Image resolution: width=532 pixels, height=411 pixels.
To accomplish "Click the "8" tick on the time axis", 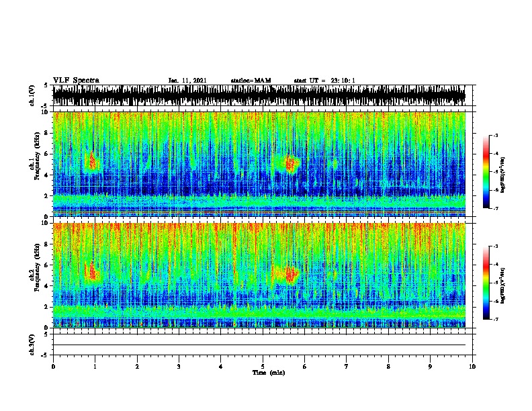I will click(x=388, y=367).
